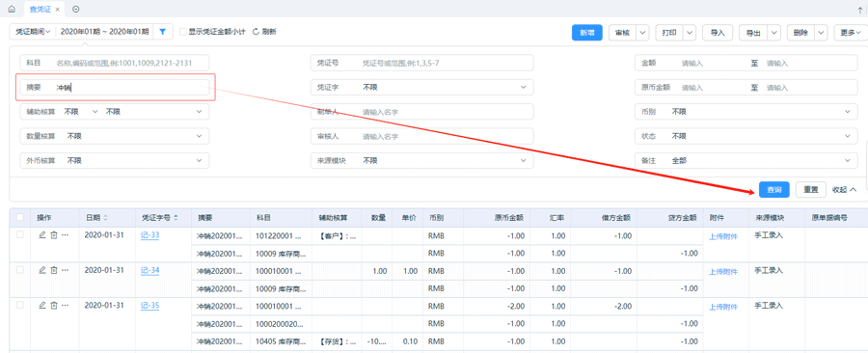868x353 pixels.
Task: Edit voucher 记-35 with pencil icon
Action: coord(42,305)
